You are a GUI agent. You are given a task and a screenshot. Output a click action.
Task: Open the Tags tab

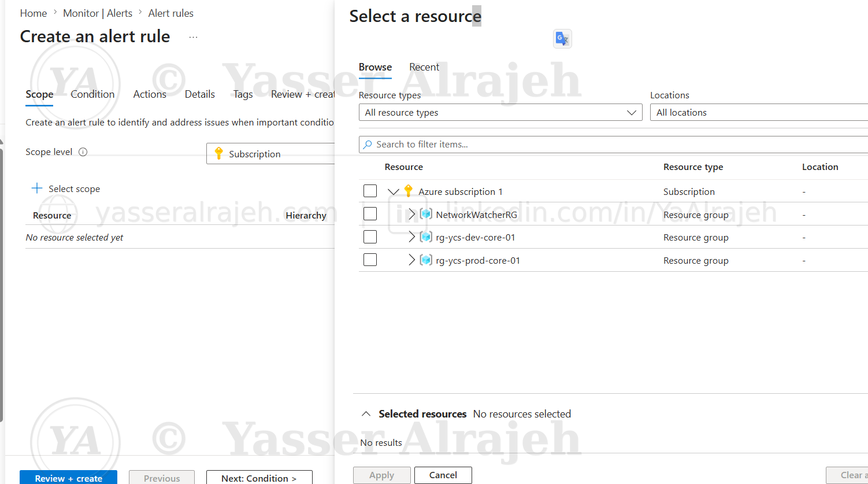(x=243, y=94)
